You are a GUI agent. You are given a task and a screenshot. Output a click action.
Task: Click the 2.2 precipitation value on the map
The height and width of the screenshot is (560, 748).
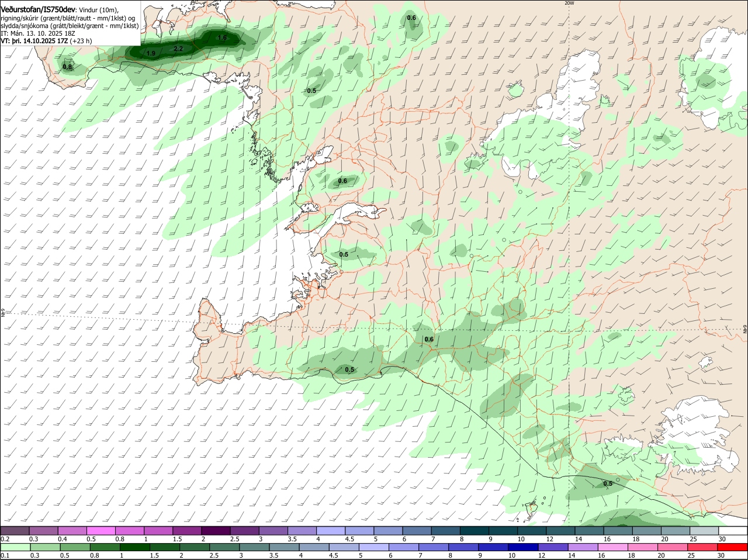179,49
